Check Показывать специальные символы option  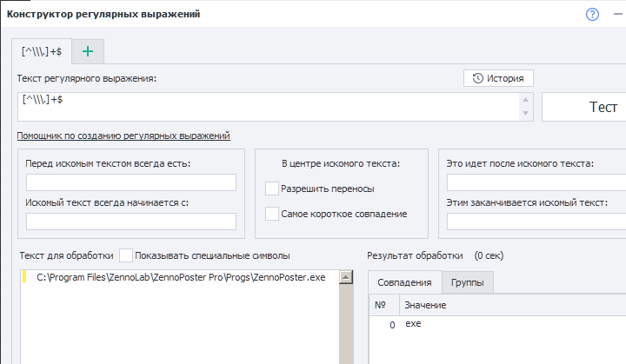coord(127,255)
